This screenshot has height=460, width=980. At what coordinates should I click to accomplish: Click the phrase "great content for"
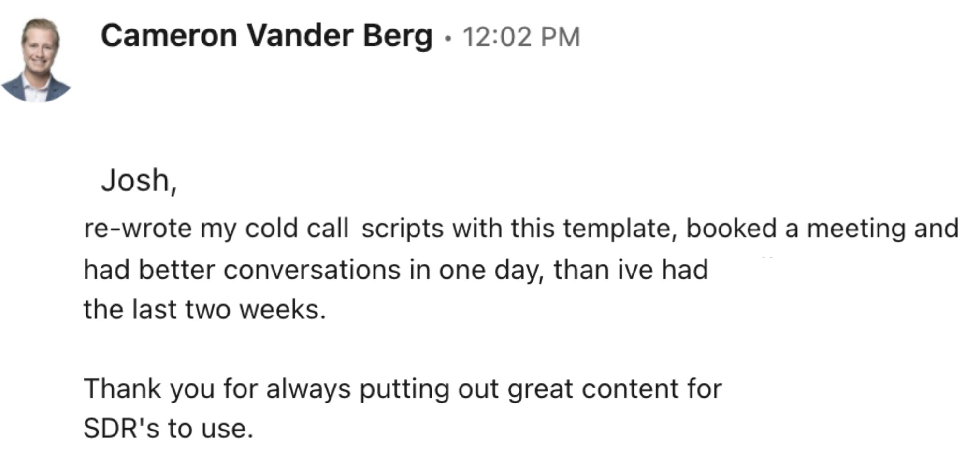coord(615,389)
